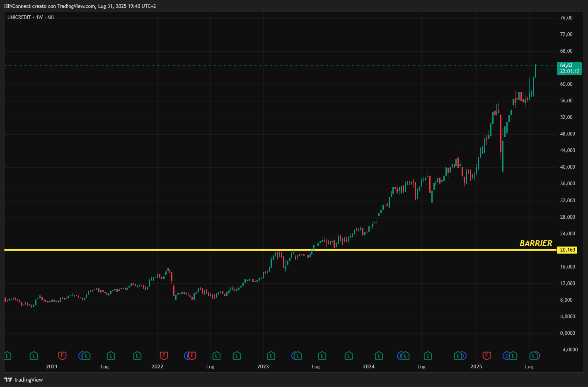Click the green earnings marker just after the 2023 label

tap(271, 356)
